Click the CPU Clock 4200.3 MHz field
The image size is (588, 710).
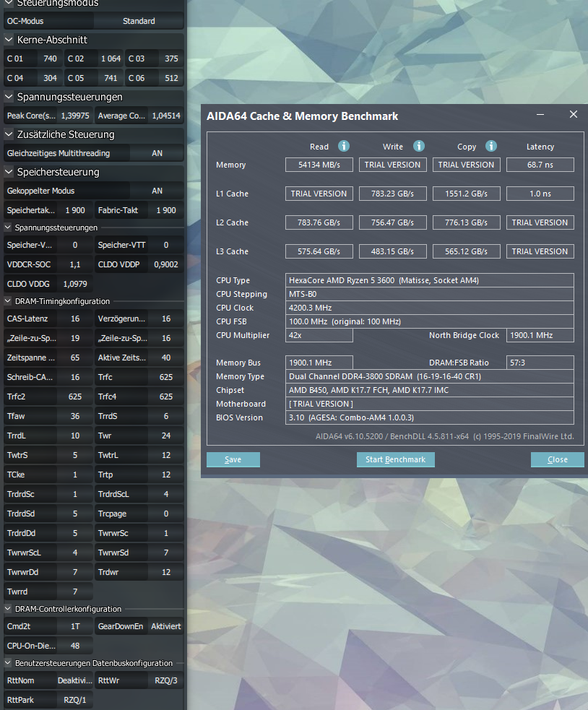pyautogui.click(x=430, y=308)
